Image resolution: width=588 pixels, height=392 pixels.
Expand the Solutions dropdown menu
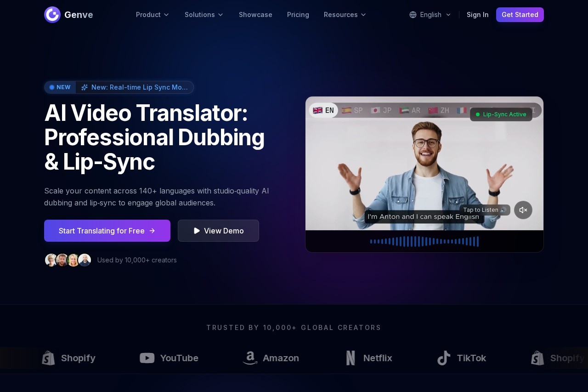pyautogui.click(x=204, y=15)
